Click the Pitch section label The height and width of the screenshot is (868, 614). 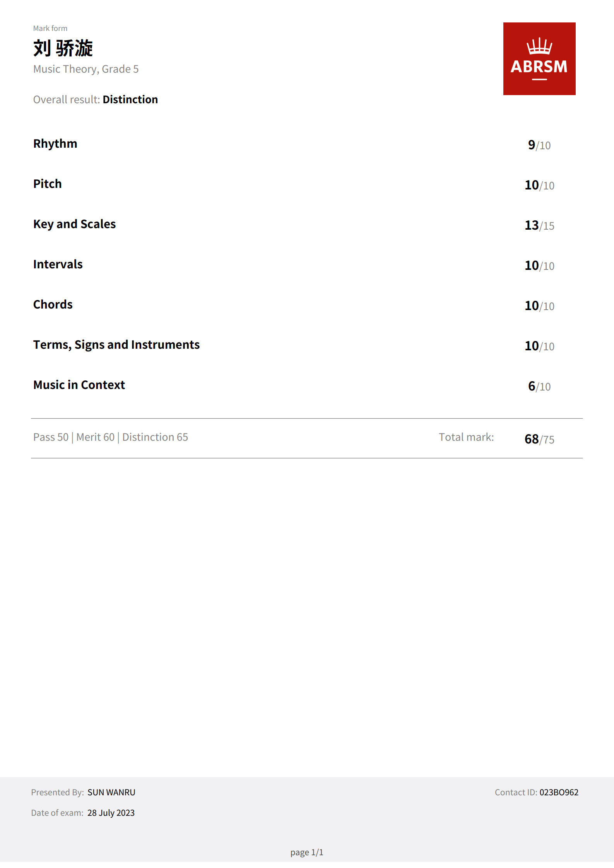[48, 184]
